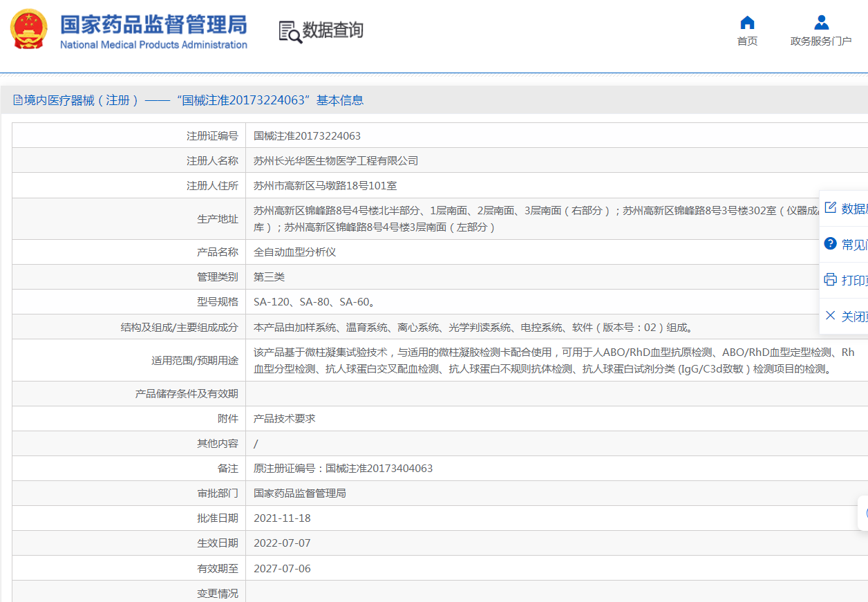
Task: Click the 产品储存条件及有效期 label
Action: (187, 394)
